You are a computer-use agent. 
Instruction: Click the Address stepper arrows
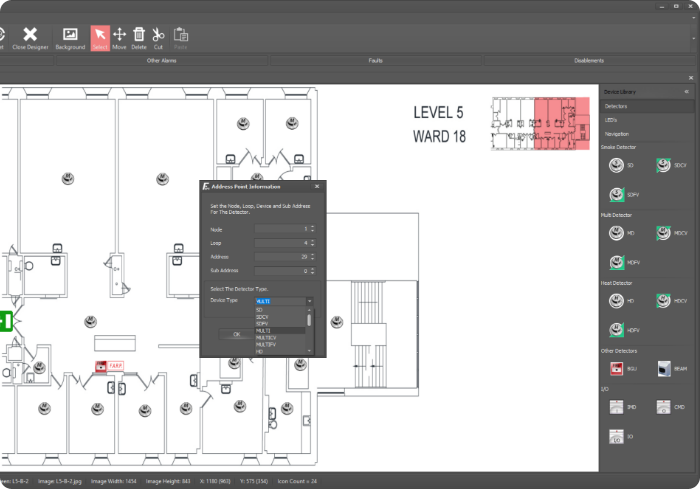pyautogui.click(x=312, y=257)
